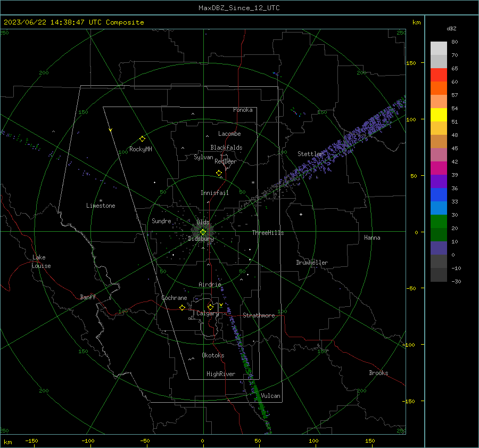Image resolution: width=479 pixels, height=448 pixels.
Task: Click the white asterisk above Limestone label
Action: click(101, 201)
